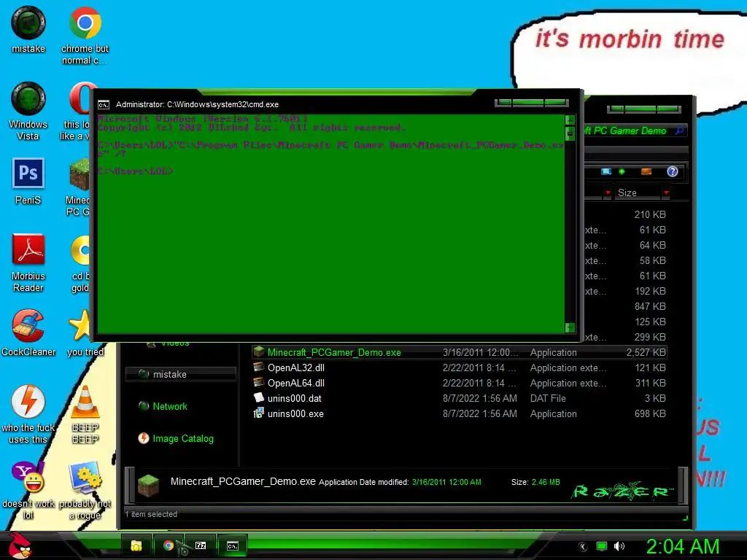Click the cmd scrollbar down arrow
747x560 pixels.
[x=570, y=327]
